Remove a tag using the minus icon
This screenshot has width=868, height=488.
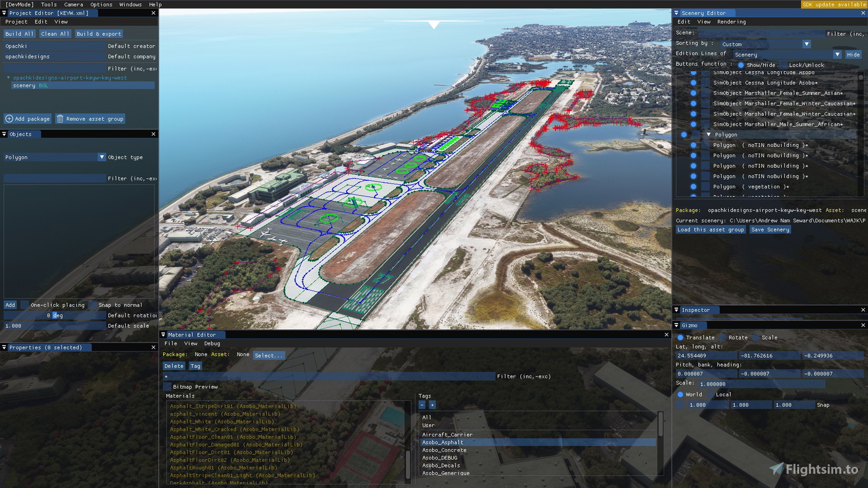pyautogui.click(x=422, y=404)
